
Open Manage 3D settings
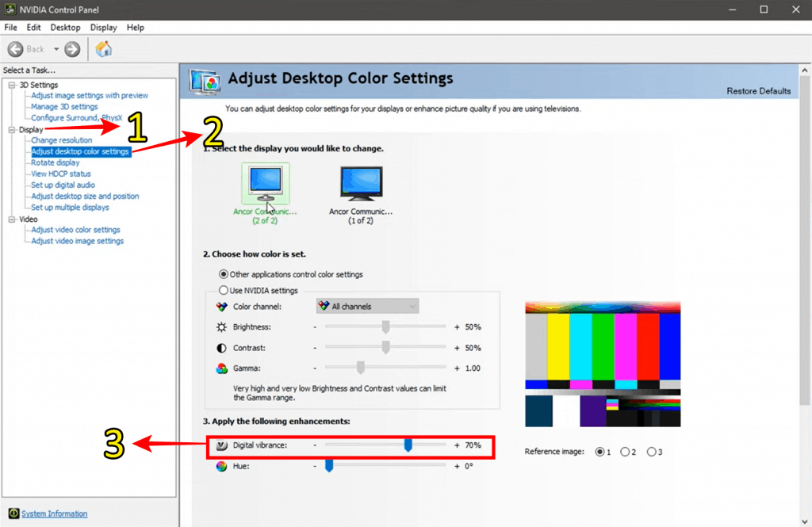tap(64, 107)
